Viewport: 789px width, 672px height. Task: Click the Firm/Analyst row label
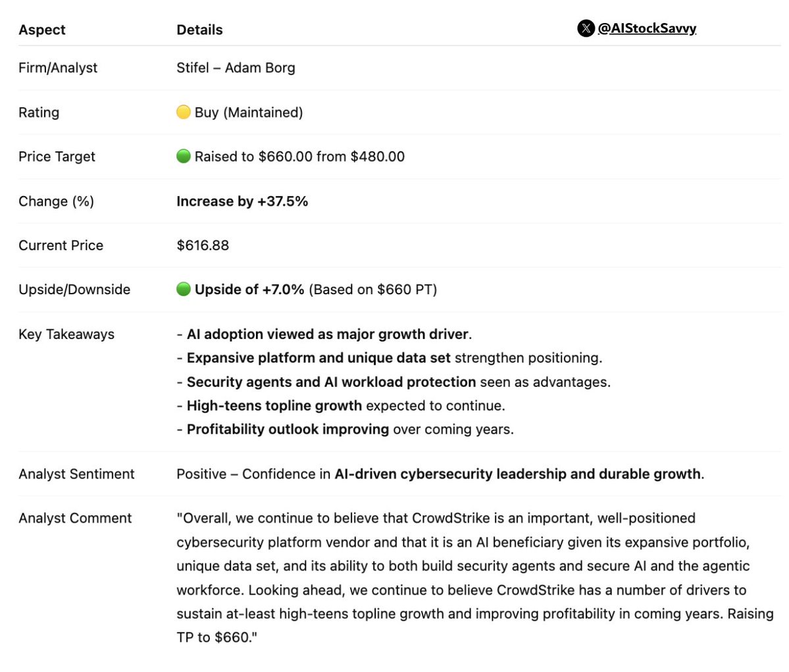tap(58, 68)
